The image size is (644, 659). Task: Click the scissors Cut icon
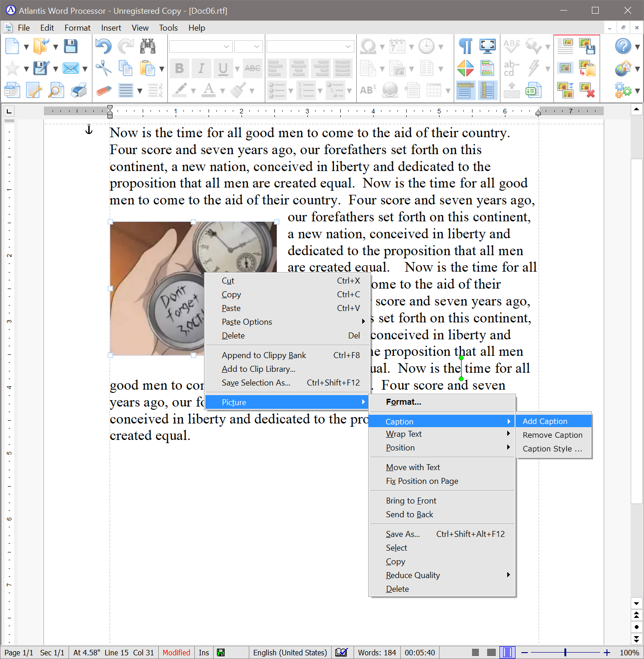(x=103, y=68)
